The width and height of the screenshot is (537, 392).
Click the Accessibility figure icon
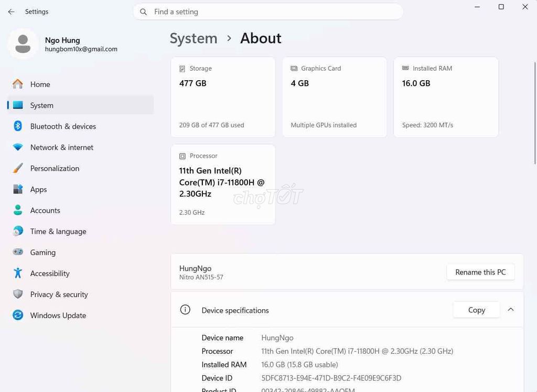tap(18, 273)
